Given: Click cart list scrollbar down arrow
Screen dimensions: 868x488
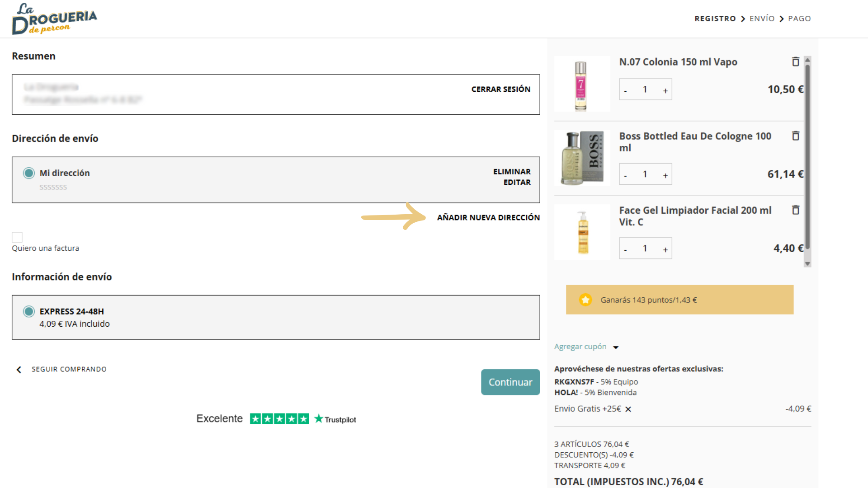Looking at the screenshot, I should tap(807, 263).
